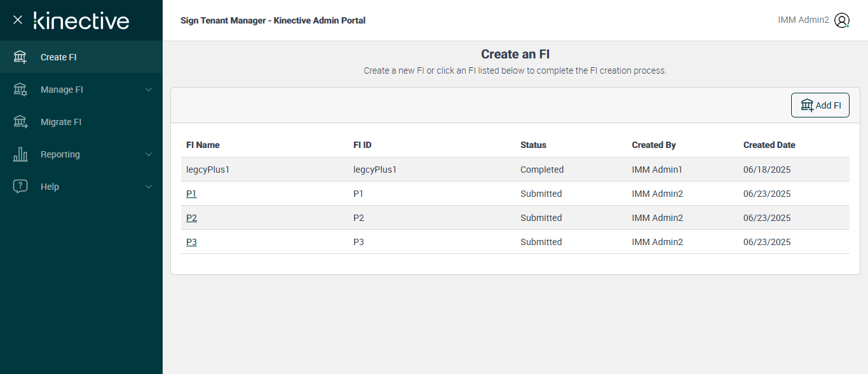The image size is (868, 374).
Task: Select the Create FI menu item
Action: [58, 57]
